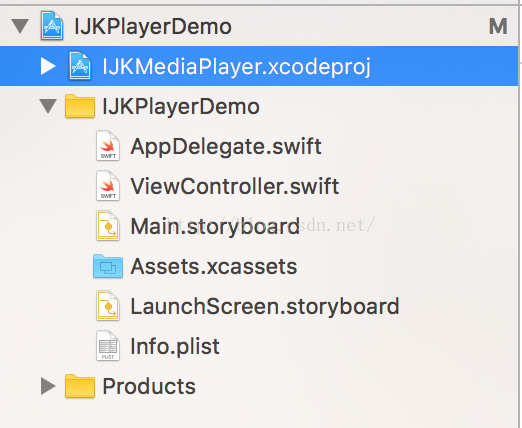Select the root IJKPlayerDemo project name
This screenshot has height=428, width=522.
tap(153, 27)
